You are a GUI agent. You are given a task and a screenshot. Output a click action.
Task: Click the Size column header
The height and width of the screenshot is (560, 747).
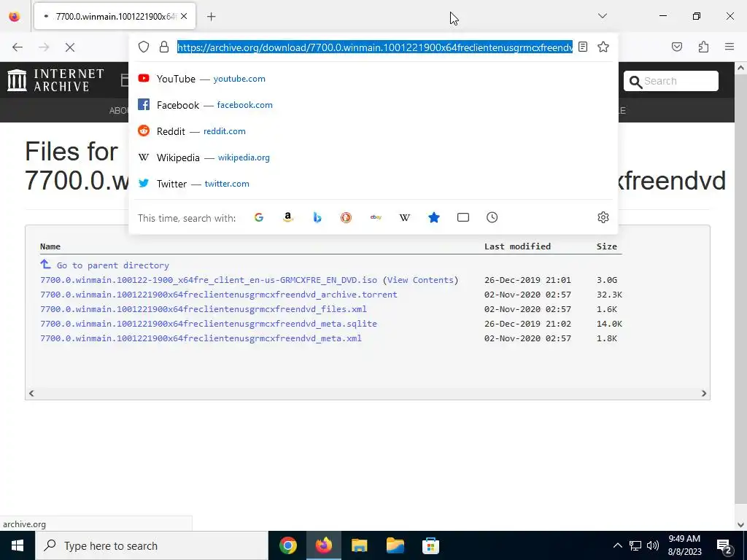tap(607, 246)
